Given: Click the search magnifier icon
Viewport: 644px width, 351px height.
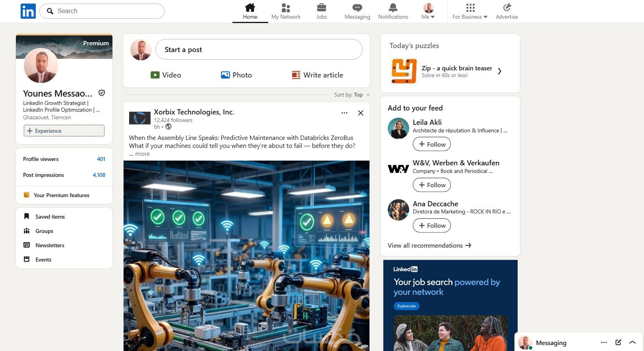Looking at the screenshot, I should [50, 11].
